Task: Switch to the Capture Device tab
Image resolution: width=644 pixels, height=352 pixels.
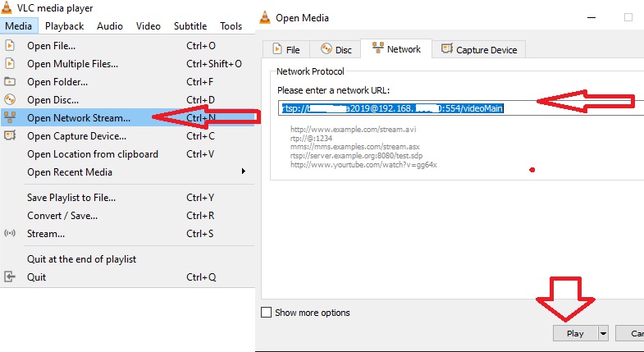Action: point(479,50)
